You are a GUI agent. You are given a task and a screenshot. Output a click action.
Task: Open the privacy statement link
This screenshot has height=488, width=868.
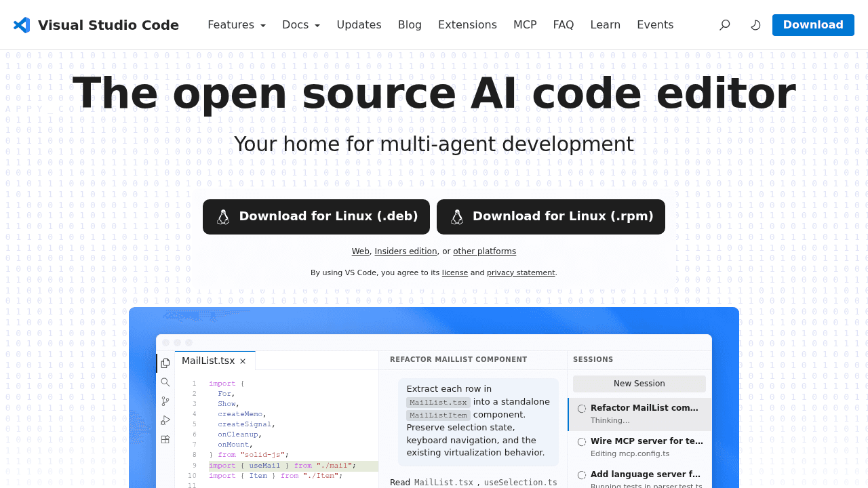(521, 272)
